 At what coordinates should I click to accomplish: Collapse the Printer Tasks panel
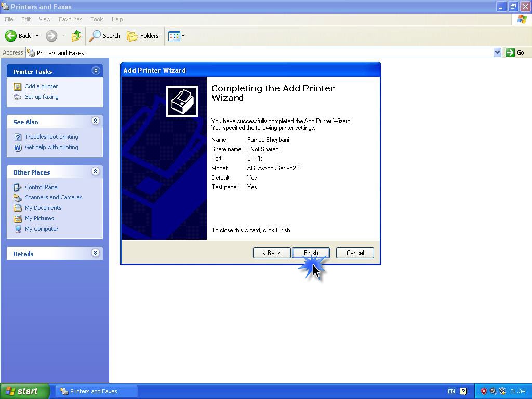point(96,71)
